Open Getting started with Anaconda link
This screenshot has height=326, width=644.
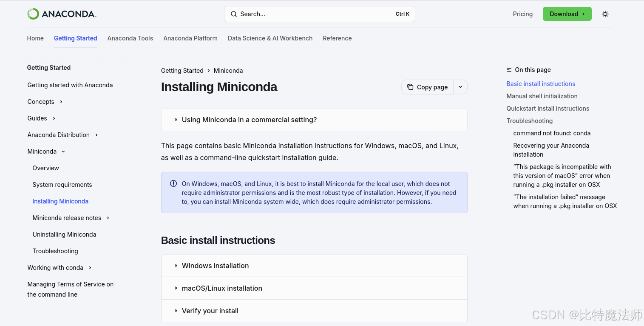coord(70,85)
